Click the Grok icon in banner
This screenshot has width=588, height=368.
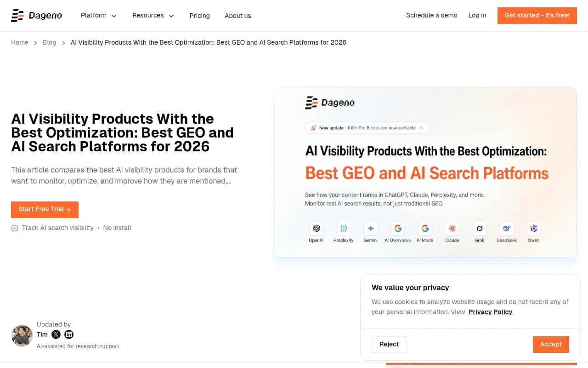click(480, 228)
